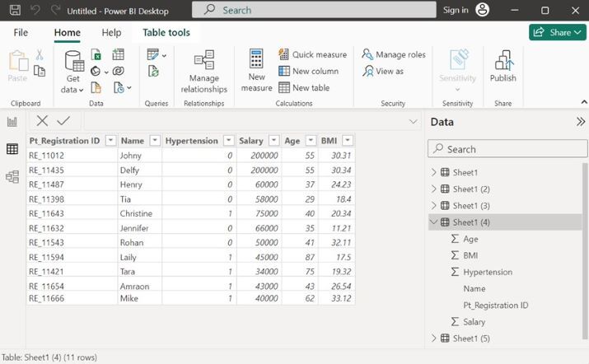Commit formula with checkmark icon
Image resolution: width=589 pixels, height=364 pixels.
click(63, 121)
